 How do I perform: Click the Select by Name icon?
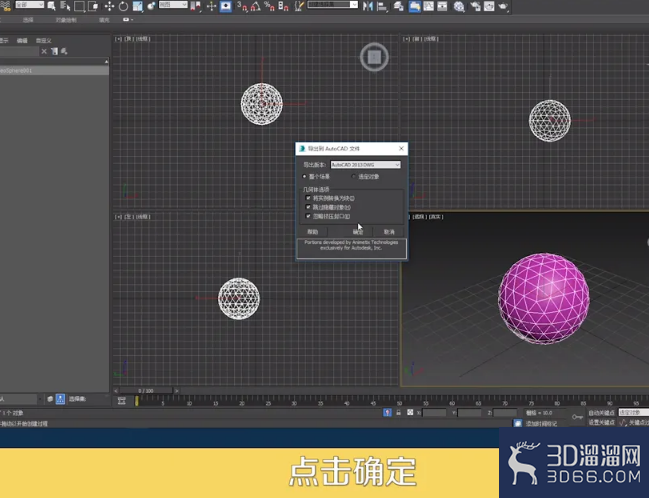tap(65, 6)
